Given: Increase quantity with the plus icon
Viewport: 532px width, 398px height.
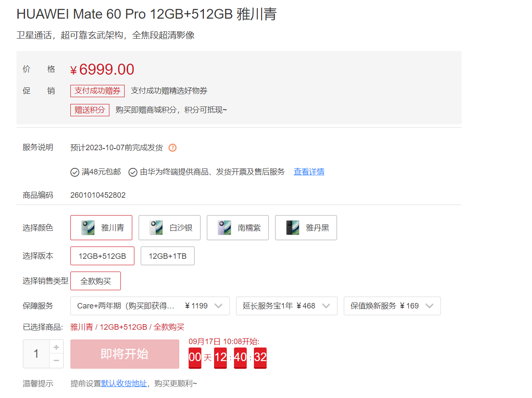Looking at the screenshot, I should coord(56,347).
